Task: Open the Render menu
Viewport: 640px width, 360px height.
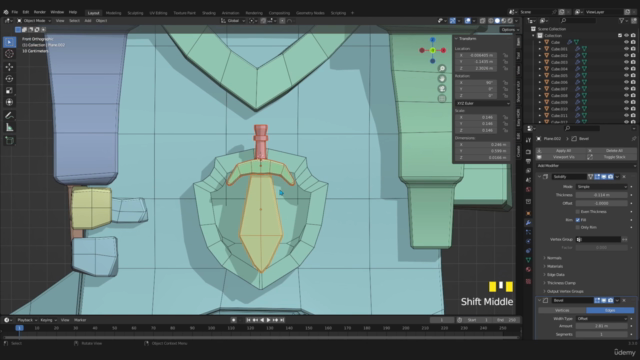Action: tap(40, 12)
